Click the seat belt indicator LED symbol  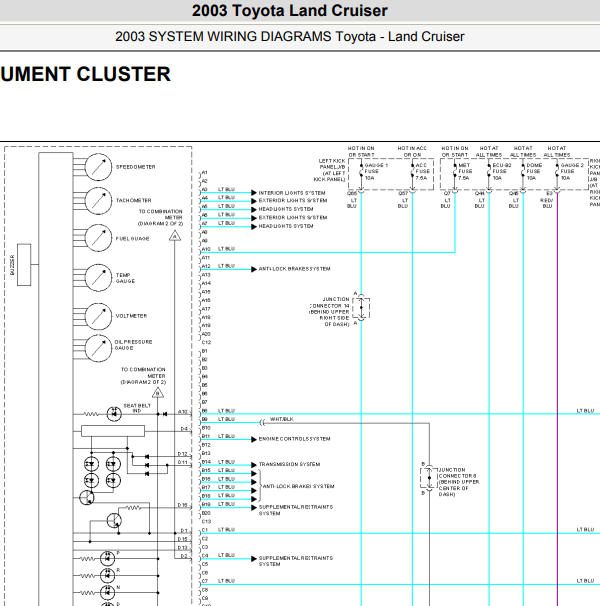pyautogui.click(x=114, y=414)
